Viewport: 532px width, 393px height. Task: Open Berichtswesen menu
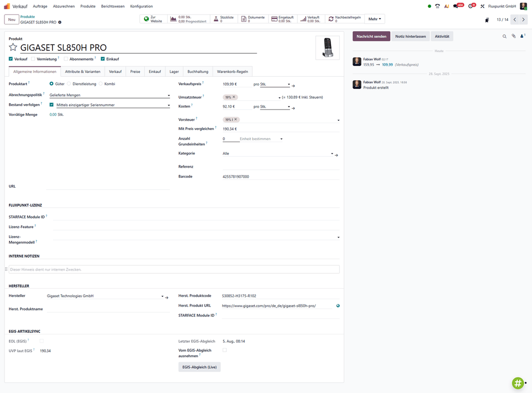(112, 6)
